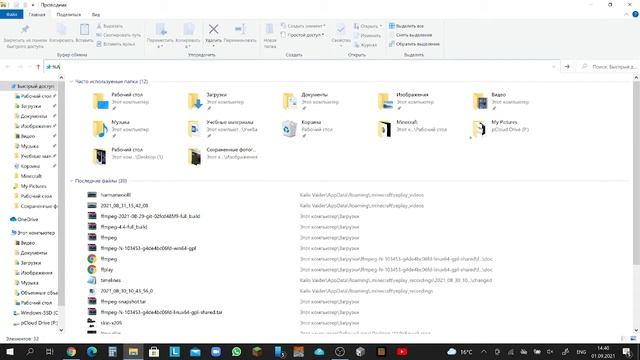Screen dimensions: 640x360
Task: Click the Удалить X icon
Action: tap(213, 29)
